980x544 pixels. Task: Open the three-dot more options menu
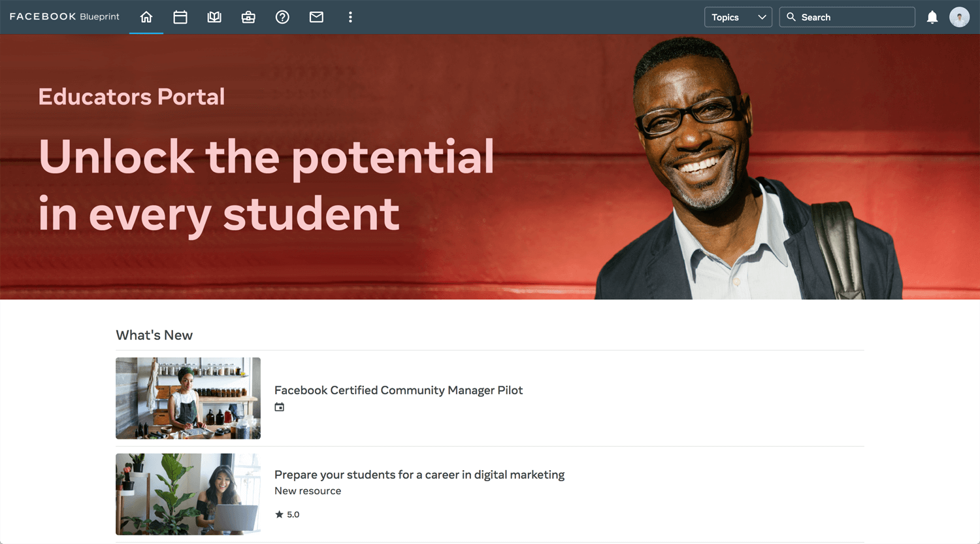[350, 17]
